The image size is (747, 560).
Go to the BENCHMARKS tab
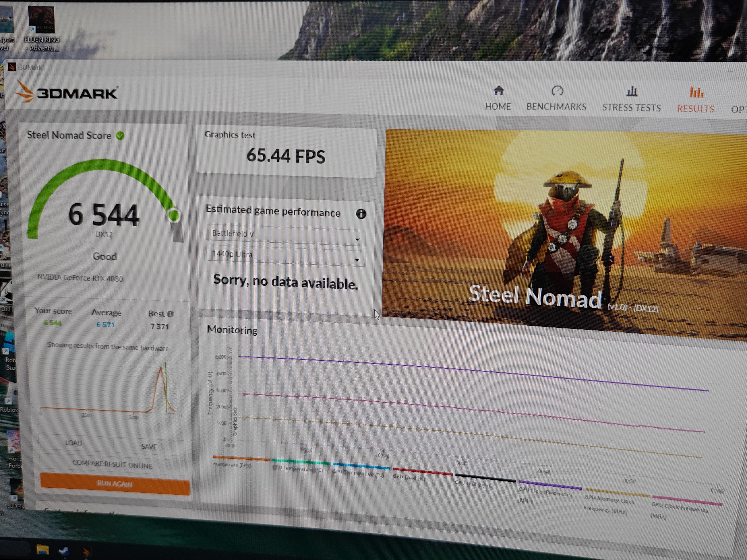tap(556, 107)
